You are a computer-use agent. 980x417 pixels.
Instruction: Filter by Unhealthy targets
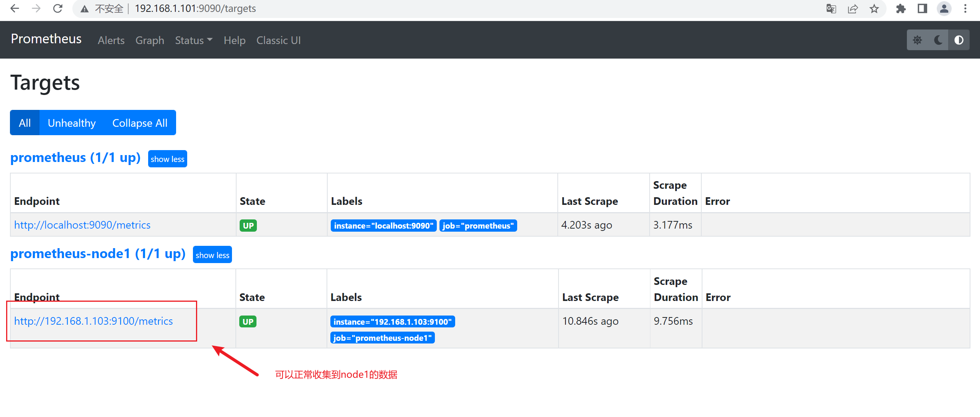coord(72,123)
